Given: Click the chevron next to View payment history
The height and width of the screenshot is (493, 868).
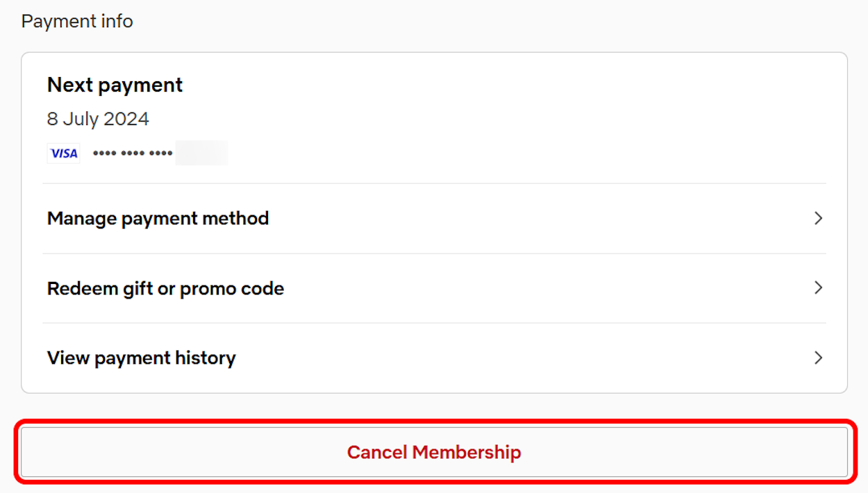Looking at the screenshot, I should (818, 358).
